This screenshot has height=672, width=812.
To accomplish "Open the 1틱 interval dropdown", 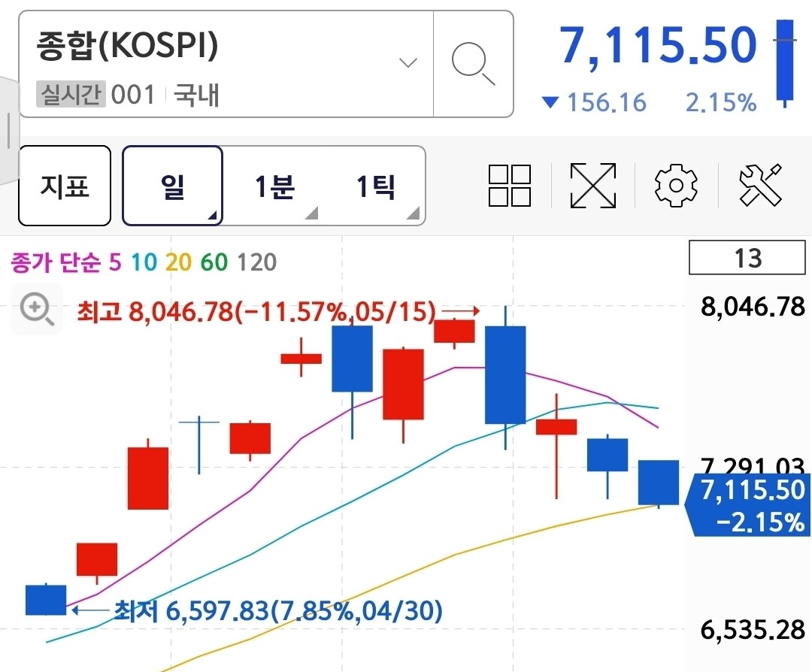I will [376, 186].
